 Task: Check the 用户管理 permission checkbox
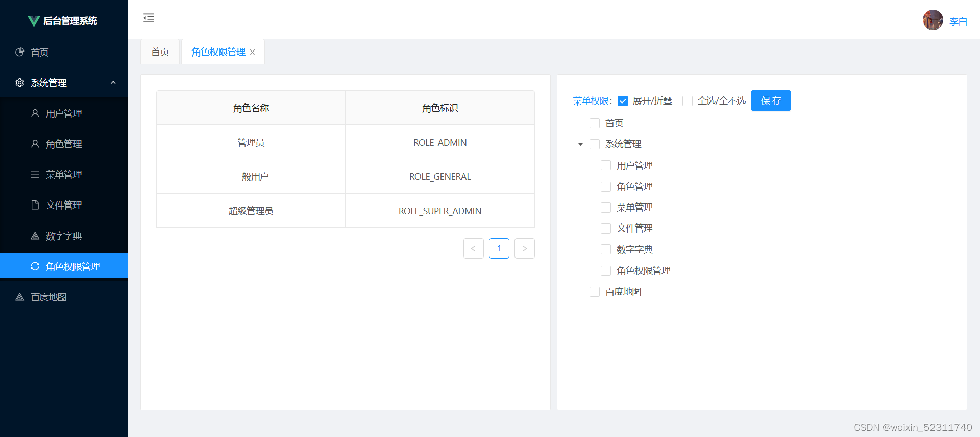606,165
